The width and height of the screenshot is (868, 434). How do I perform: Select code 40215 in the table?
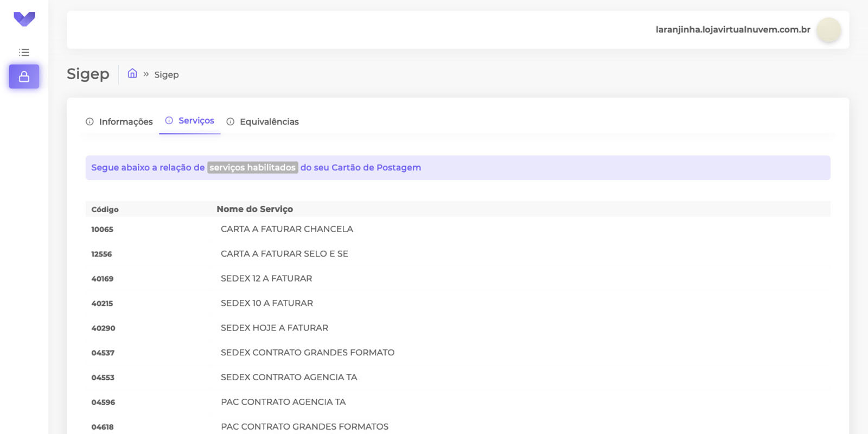(x=102, y=303)
